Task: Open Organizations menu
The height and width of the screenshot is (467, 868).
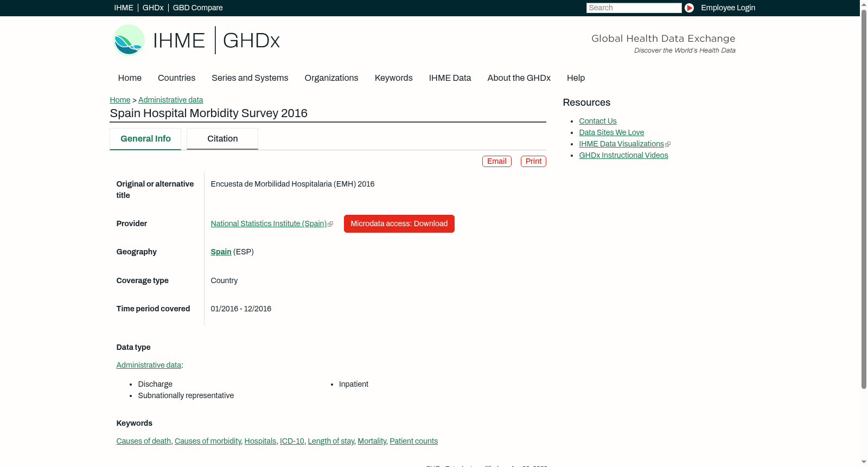Action: 331,78
